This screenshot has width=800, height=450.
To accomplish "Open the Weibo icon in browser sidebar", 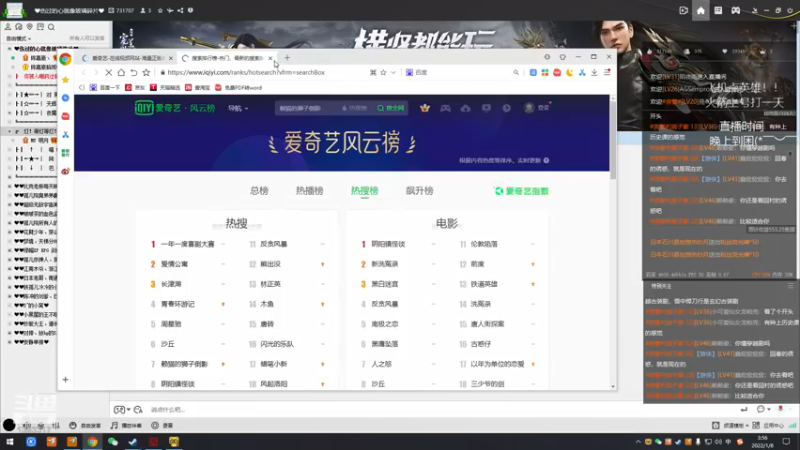I will 65,171.
